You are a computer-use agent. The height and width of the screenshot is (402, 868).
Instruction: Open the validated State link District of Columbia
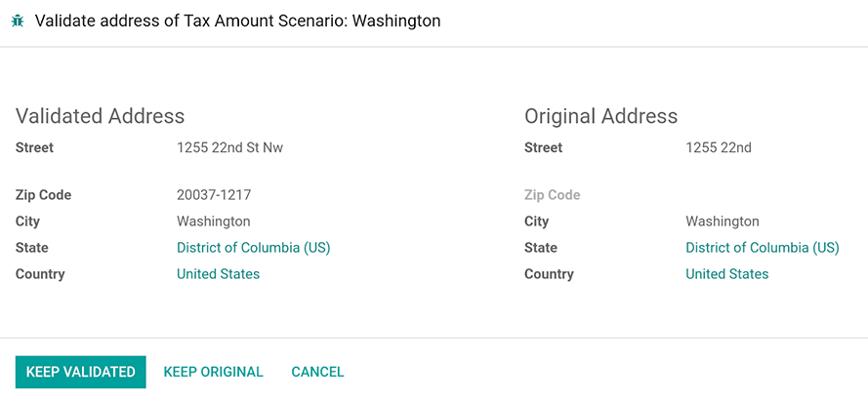[x=253, y=248]
